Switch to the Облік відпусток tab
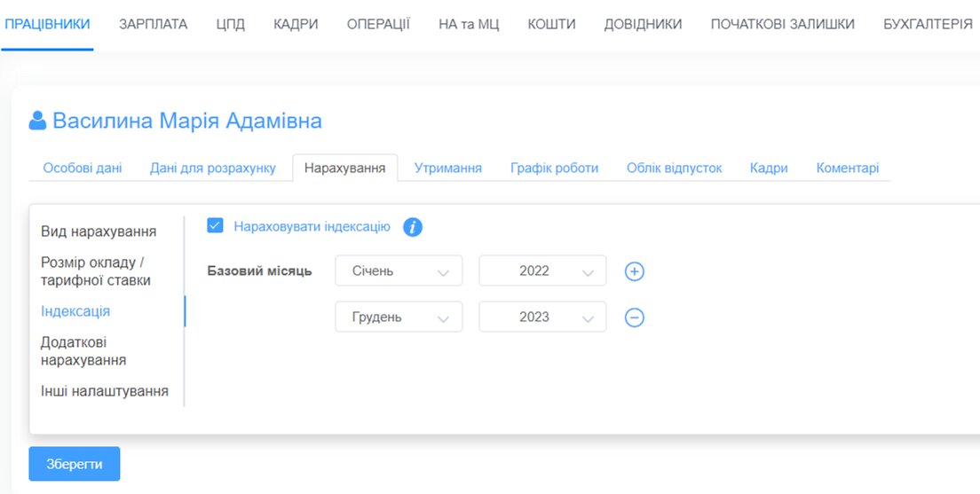980x494 pixels. pyautogui.click(x=675, y=168)
